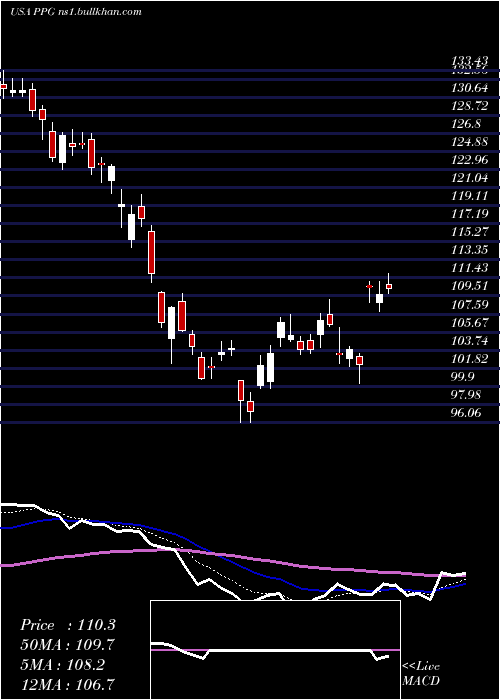
Task: Select the 101.82 price axis label
Action: click(469, 358)
